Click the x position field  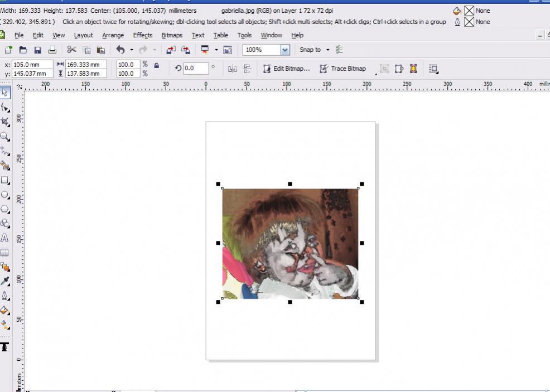[32, 65]
